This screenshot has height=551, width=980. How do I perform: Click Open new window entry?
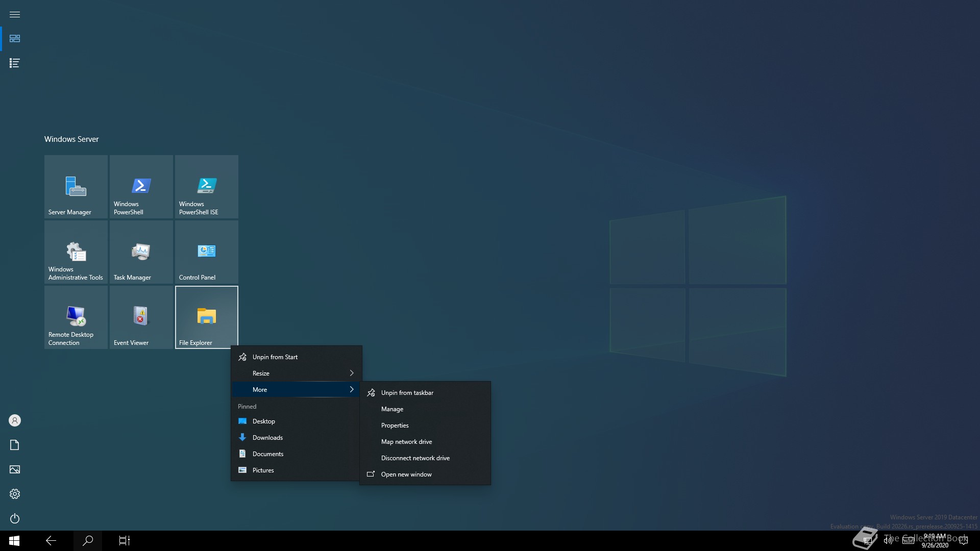coord(406,474)
